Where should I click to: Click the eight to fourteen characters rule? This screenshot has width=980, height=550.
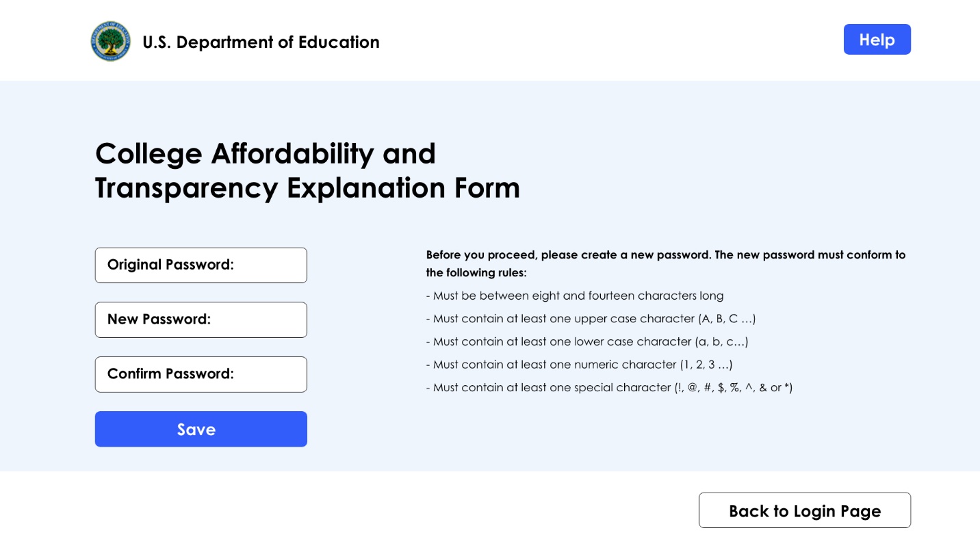pyautogui.click(x=575, y=296)
